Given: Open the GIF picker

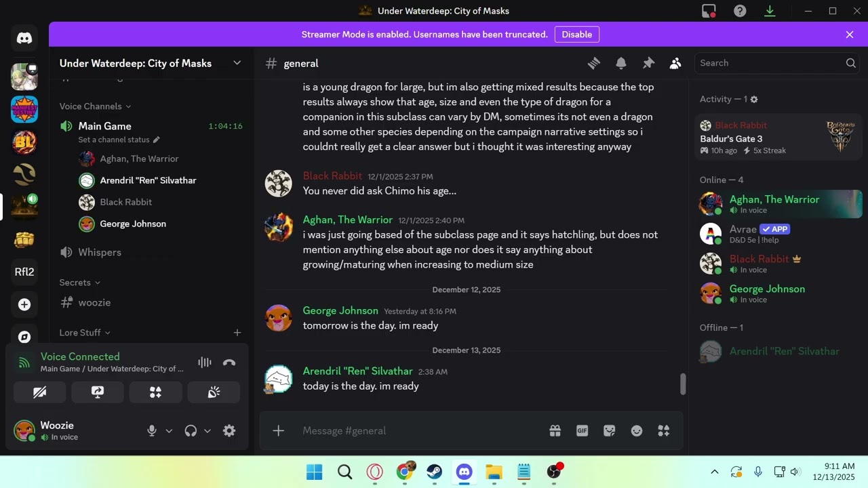Looking at the screenshot, I should pos(582,430).
